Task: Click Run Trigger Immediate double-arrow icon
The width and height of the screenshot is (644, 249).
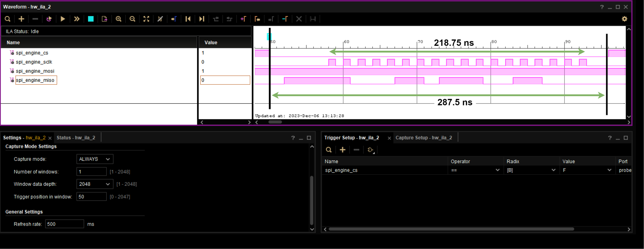Action: [x=77, y=19]
